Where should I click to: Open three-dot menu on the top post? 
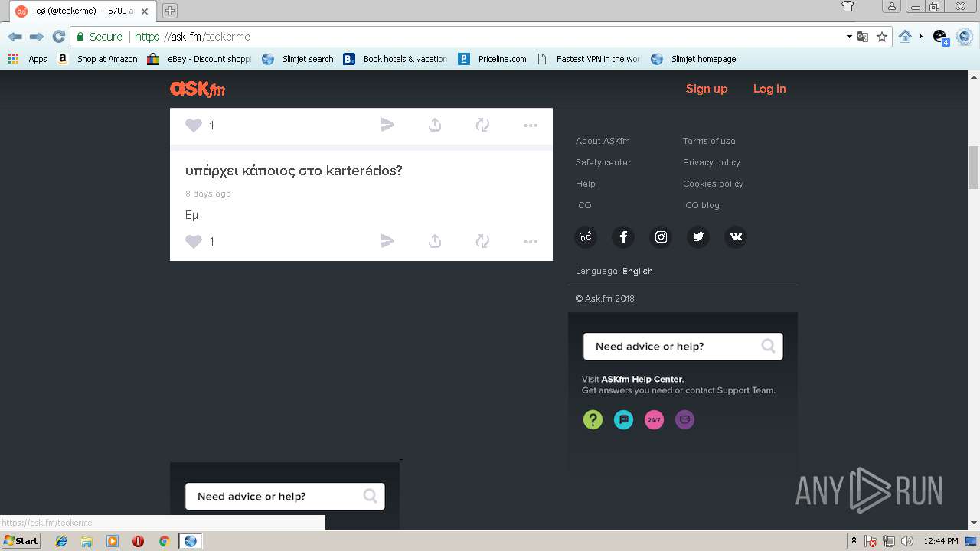point(531,126)
